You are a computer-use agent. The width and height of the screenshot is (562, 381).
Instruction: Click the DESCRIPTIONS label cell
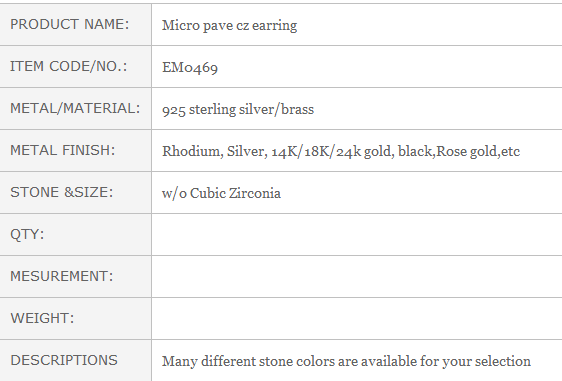click(x=75, y=360)
